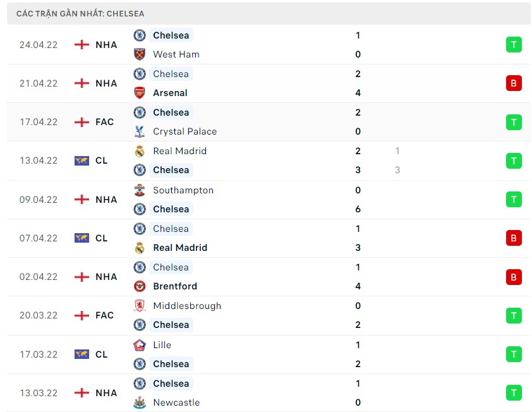Open the green T badge for West Ham match

(514, 45)
